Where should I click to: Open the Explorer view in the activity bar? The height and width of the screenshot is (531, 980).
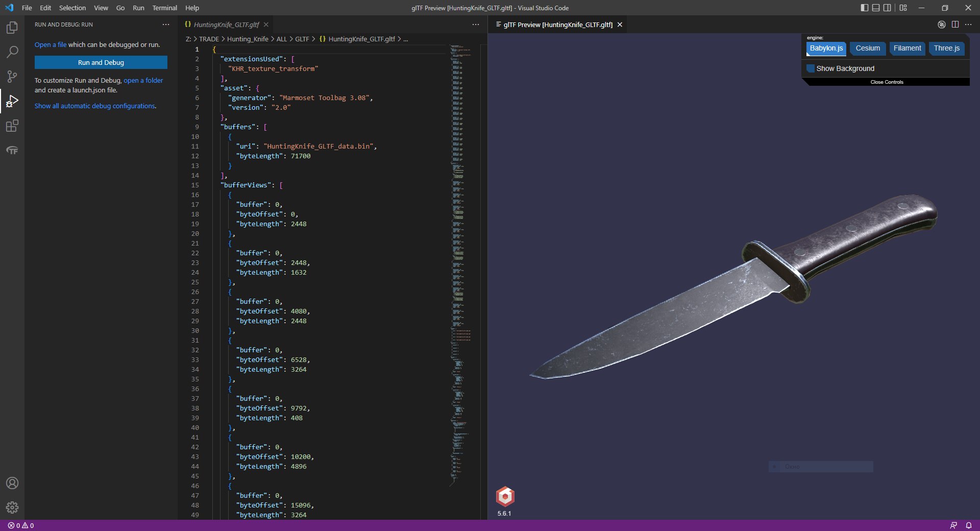click(12, 27)
